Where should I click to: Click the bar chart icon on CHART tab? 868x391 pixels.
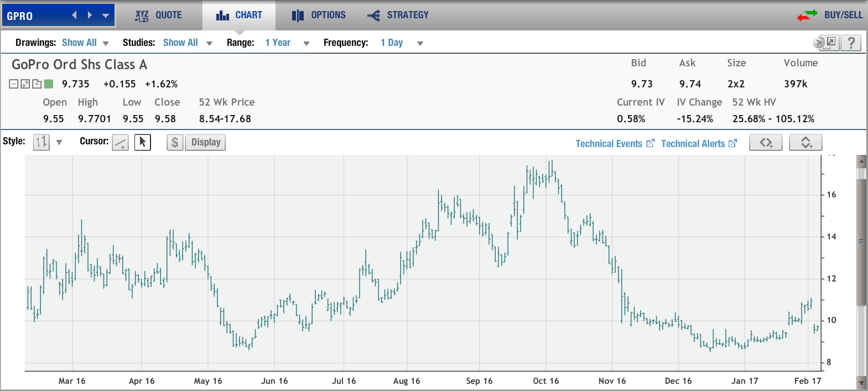222,15
